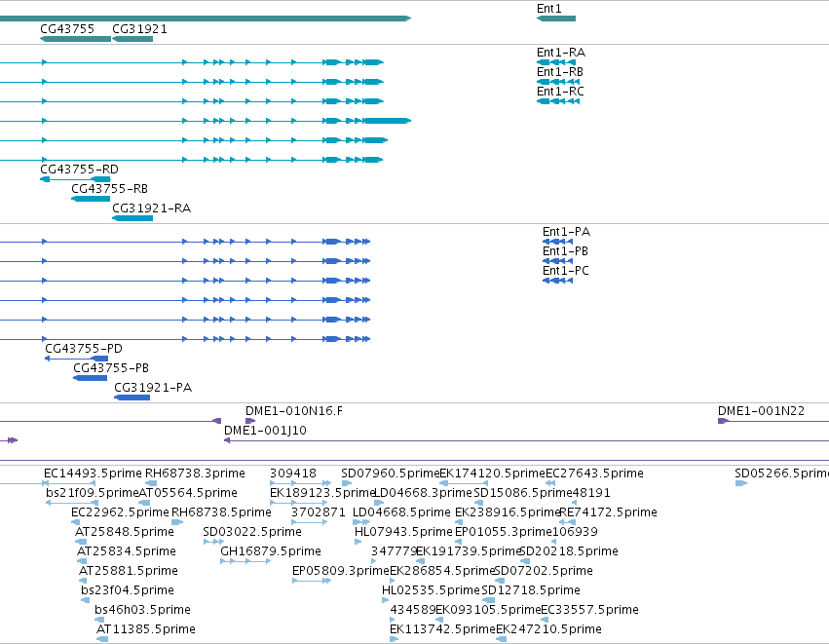Click the RE74172.5prime EST label
The width and height of the screenshot is (829, 644).
608,512
